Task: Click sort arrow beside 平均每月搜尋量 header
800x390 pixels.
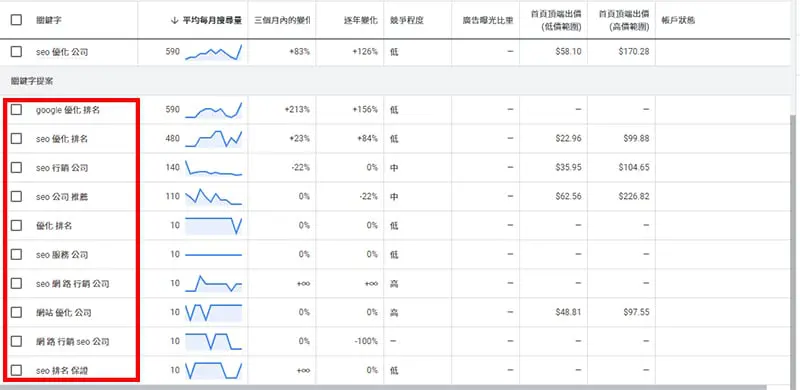Action: pos(174,20)
